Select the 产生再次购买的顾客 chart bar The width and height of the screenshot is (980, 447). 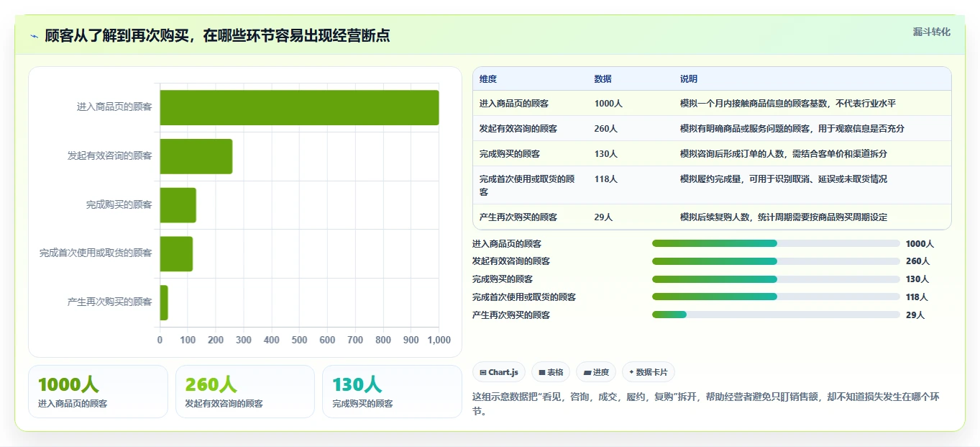pyautogui.click(x=164, y=302)
